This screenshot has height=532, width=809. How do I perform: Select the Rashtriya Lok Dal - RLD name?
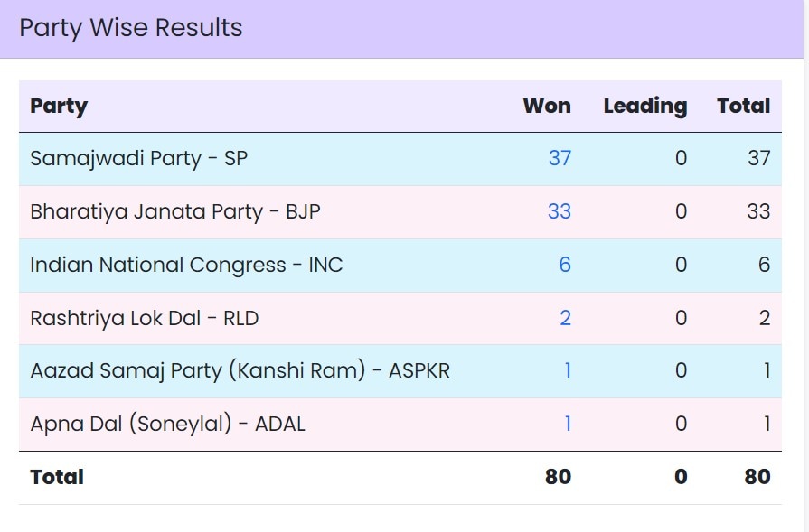point(145,318)
